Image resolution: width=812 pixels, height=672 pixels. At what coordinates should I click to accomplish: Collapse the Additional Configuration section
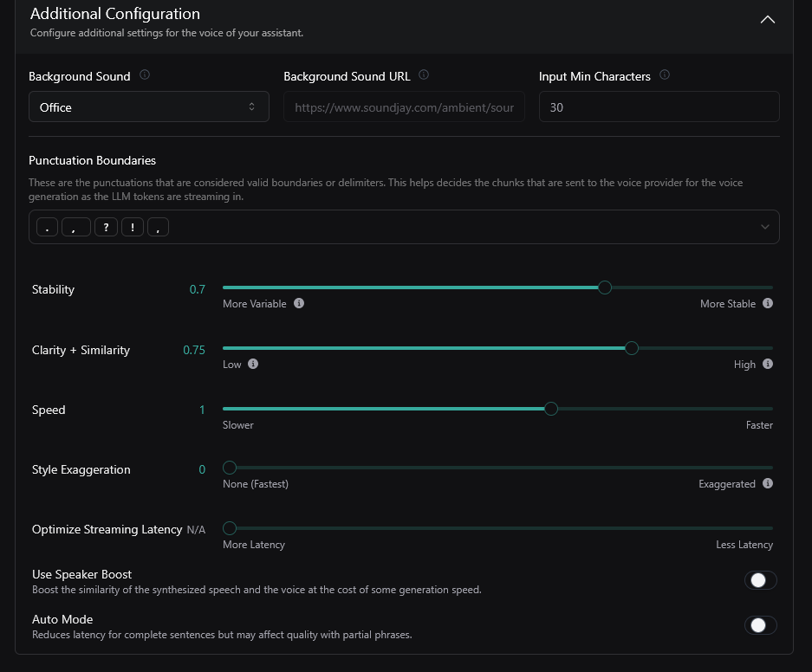pyautogui.click(x=767, y=19)
